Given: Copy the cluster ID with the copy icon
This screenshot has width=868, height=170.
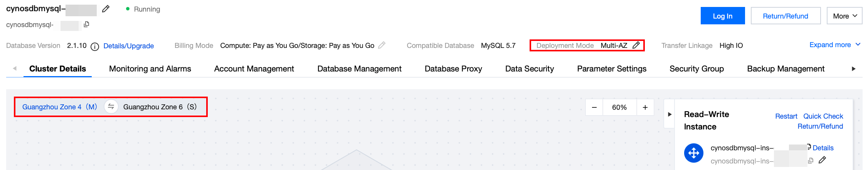Looking at the screenshot, I should pyautogui.click(x=86, y=24).
